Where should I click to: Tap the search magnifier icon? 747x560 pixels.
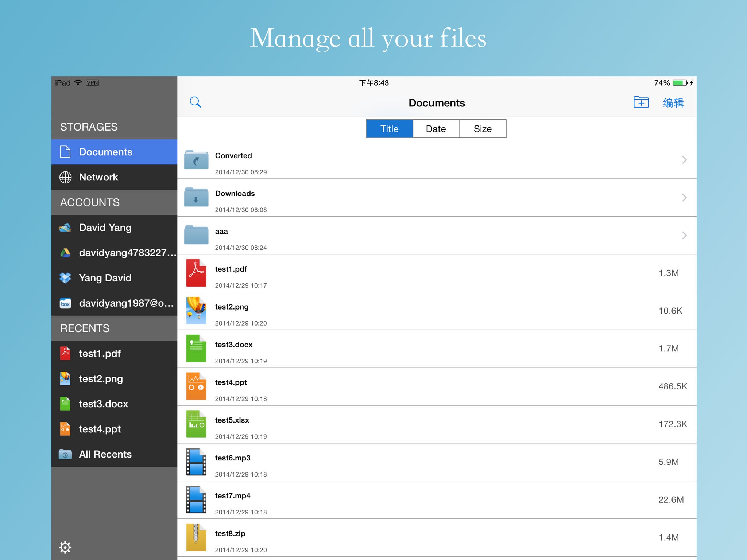(196, 102)
